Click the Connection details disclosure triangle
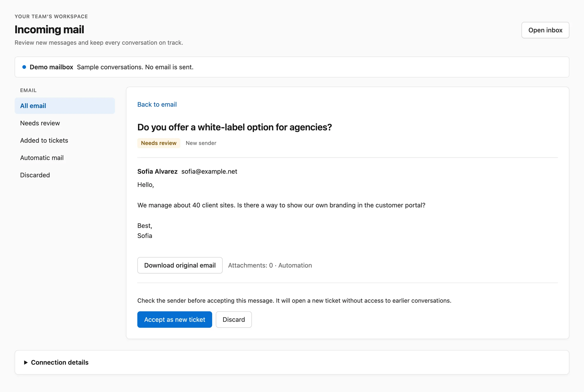Image resolution: width=584 pixels, height=392 pixels. 26,362
